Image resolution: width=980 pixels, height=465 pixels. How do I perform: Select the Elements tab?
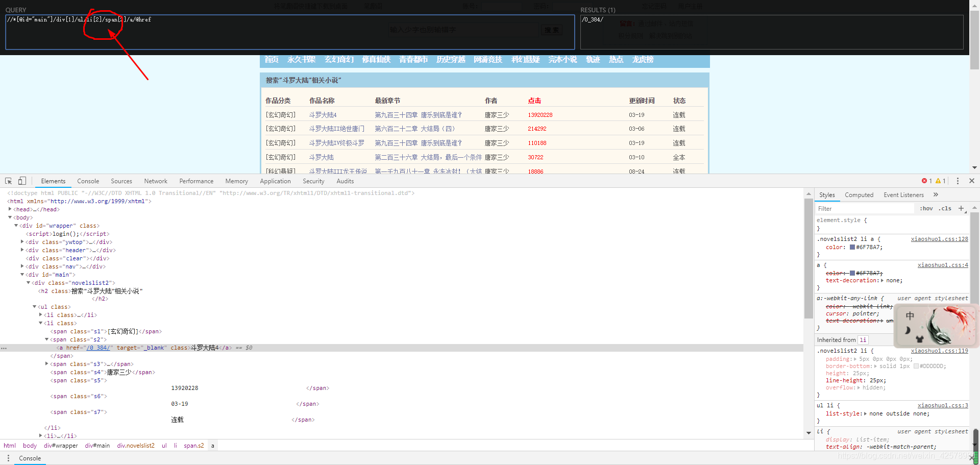(x=53, y=181)
